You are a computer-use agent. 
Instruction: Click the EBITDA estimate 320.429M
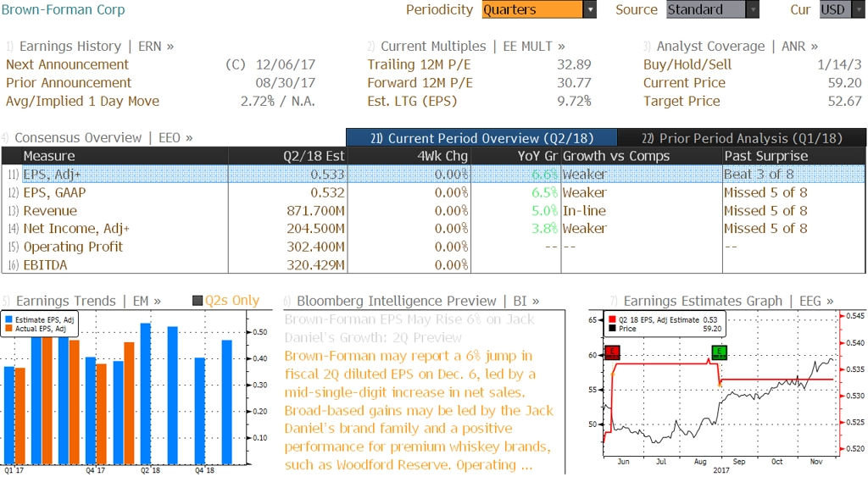point(315,265)
